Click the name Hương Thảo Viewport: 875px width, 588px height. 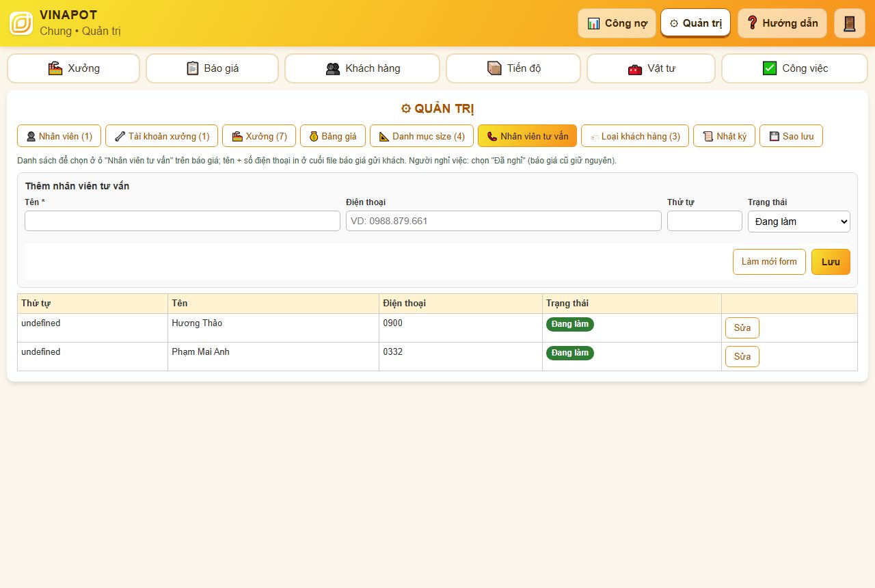pyautogui.click(x=197, y=323)
